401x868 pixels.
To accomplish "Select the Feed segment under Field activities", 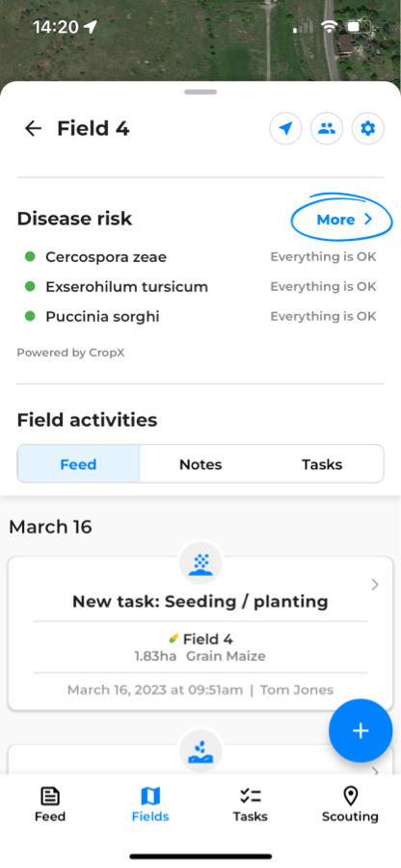I will tap(78, 464).
